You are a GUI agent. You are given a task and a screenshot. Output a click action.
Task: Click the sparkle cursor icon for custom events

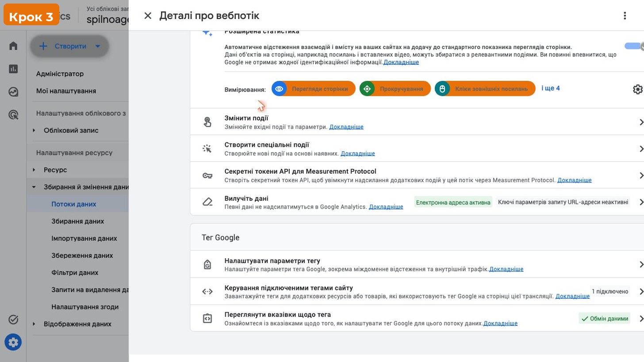pyautogui.click(x=207, y=149)
